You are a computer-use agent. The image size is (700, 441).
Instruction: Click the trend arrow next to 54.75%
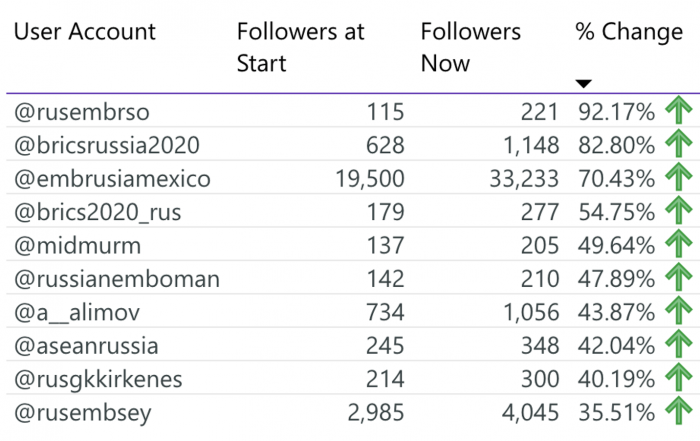click(679, 210)
